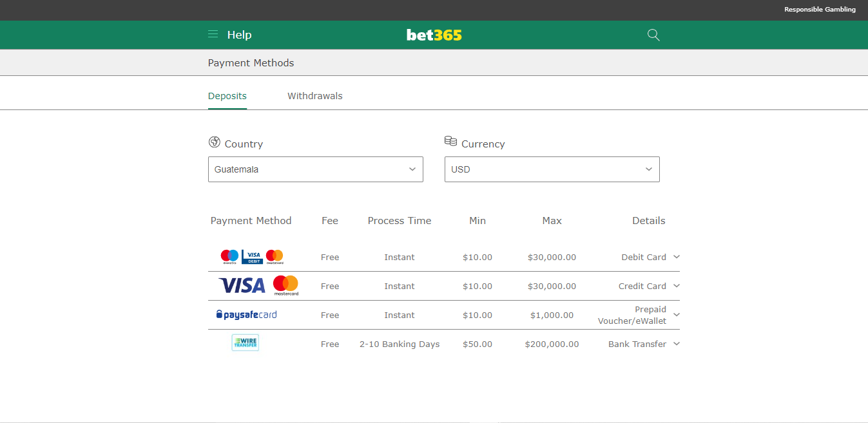868x423 pixels.
Task: Expand Prepaid Voucher/eWallet details chevron
Action: [677, 314]
